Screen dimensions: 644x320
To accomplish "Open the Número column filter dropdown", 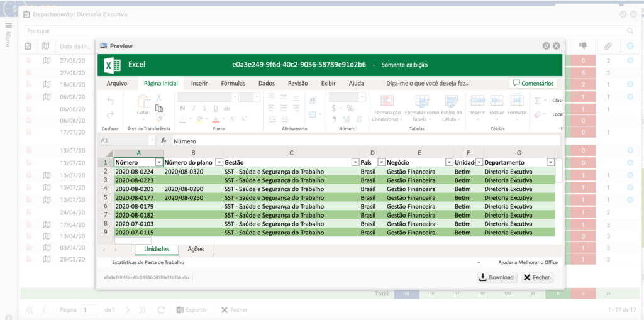I will [x=159, y=162].
